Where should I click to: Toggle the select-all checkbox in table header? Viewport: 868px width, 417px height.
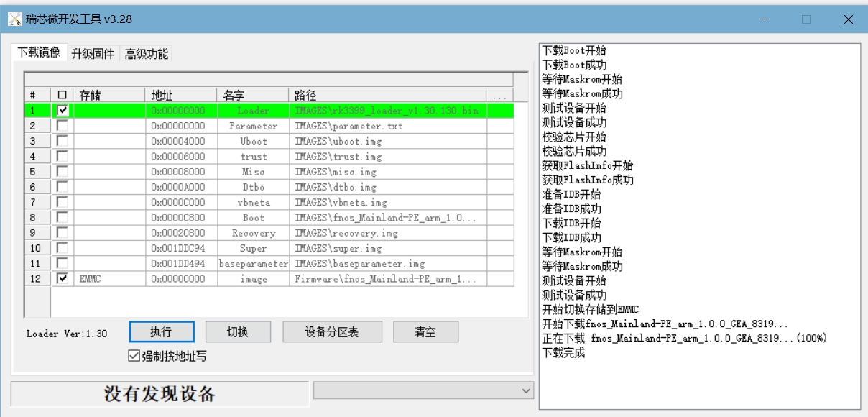[62, 95]
